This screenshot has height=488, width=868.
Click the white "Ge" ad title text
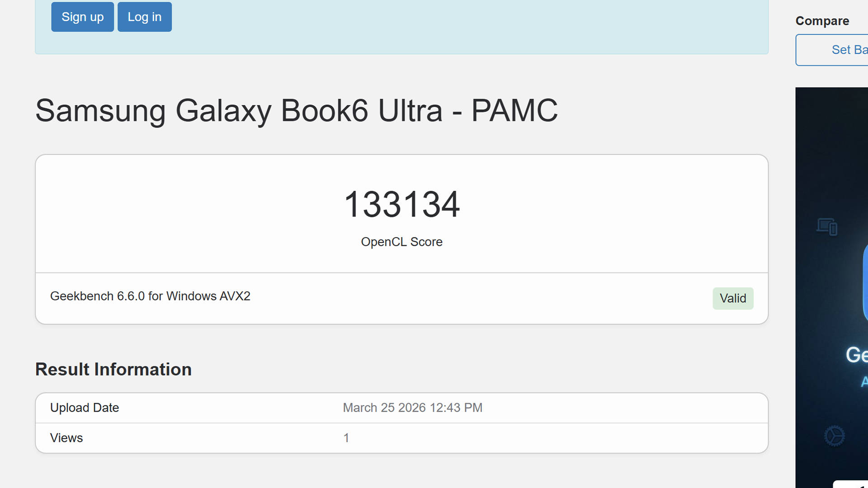857,355
